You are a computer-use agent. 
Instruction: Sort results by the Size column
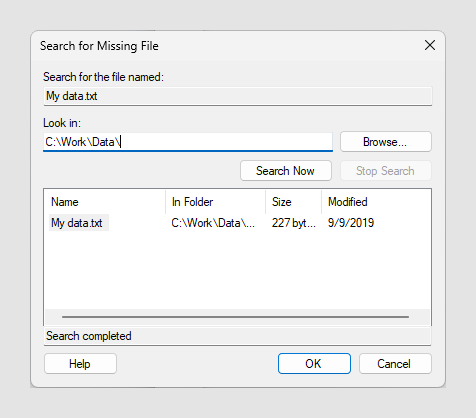pos(294,202)
